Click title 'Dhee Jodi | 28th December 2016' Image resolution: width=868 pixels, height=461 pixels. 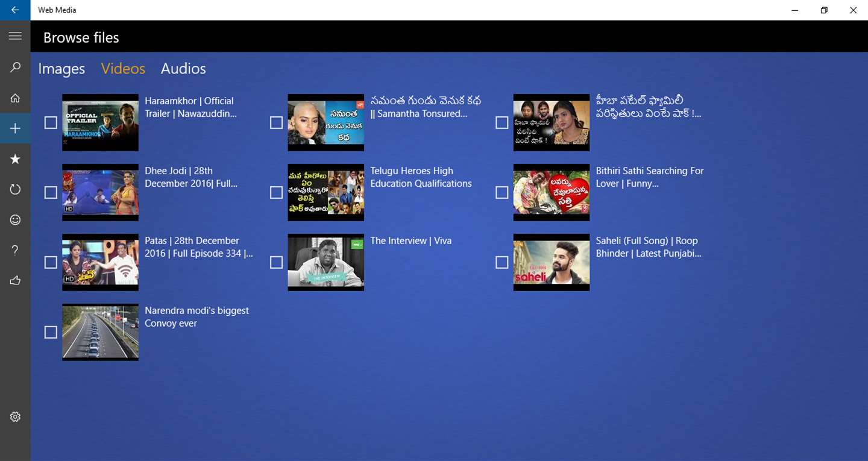click(x=191, y=177)
